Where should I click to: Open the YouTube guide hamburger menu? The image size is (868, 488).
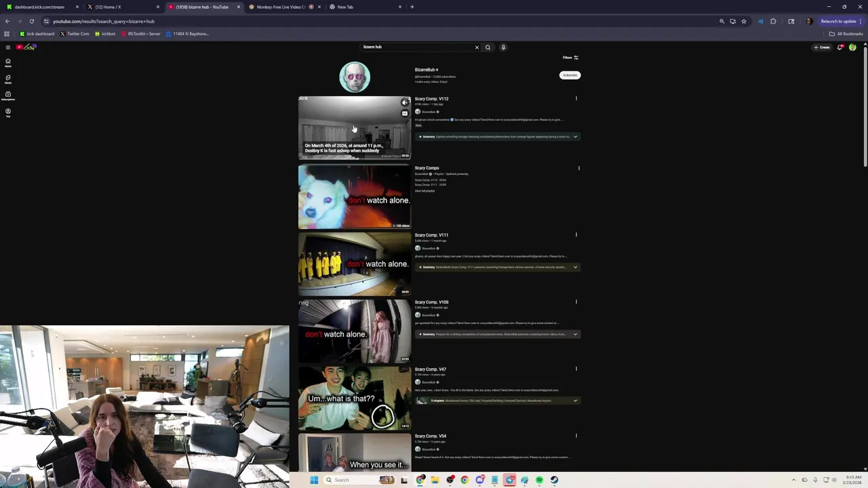tap(8, 47)
